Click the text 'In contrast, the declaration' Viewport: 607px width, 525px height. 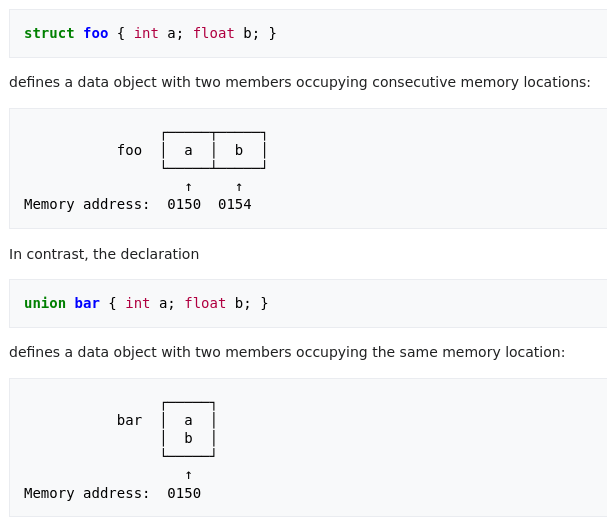pyautogui.click(x=104, y=254)
